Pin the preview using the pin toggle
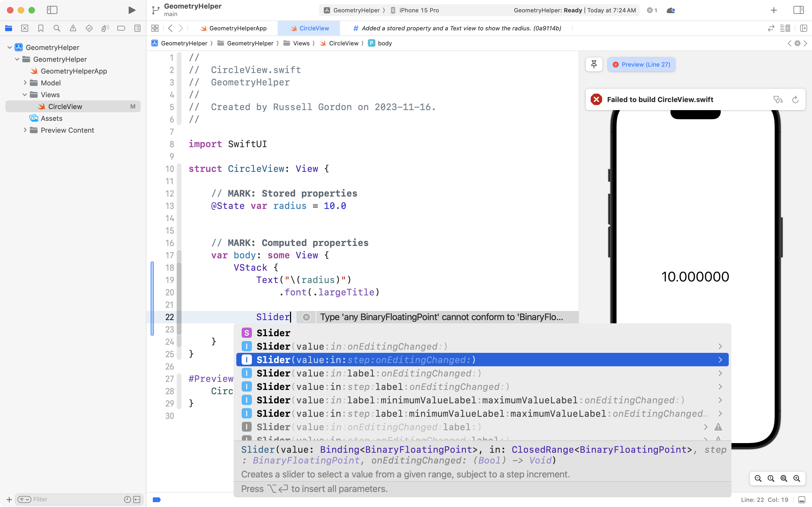 593,64
